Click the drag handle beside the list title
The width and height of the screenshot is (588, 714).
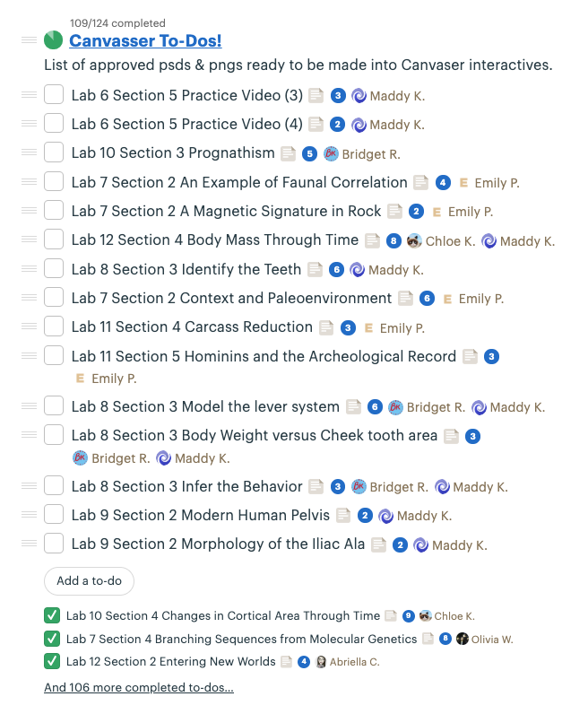click(29, 40)
